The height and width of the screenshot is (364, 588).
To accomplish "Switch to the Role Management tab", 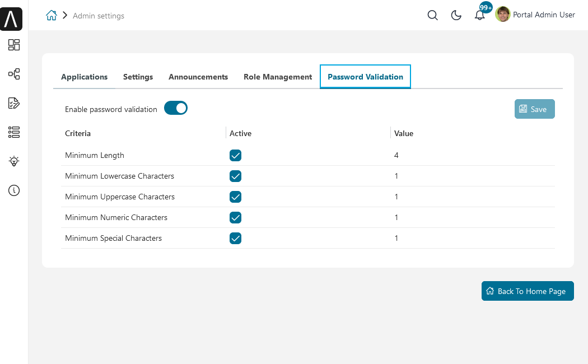I will pos(278,77).
